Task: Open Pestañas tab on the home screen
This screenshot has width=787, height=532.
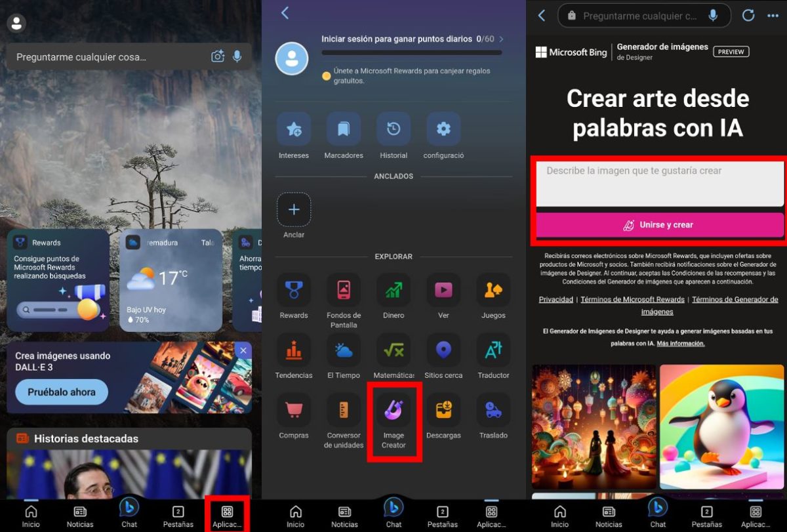Action: 178,516
